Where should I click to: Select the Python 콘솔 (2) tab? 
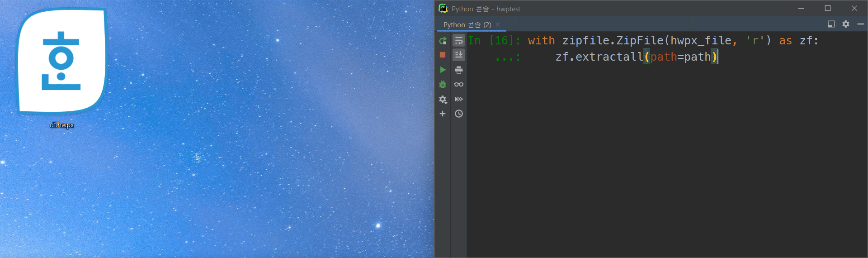pyautogui.click(x=467, y=24)
